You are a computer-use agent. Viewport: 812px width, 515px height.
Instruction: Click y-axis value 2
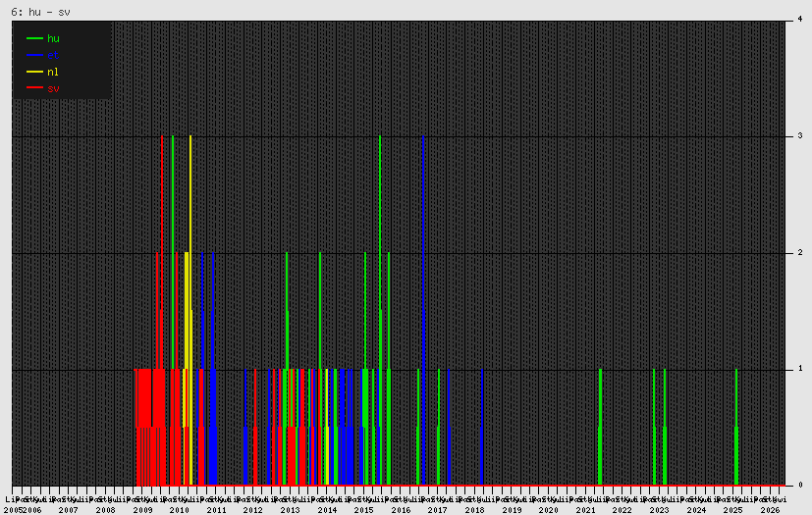[800, 252]
